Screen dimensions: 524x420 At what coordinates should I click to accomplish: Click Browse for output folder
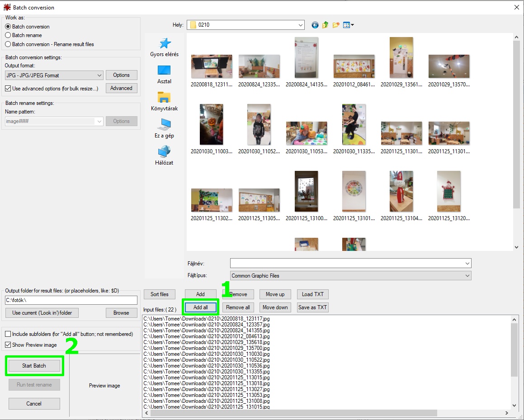click(x=121, y=313)
